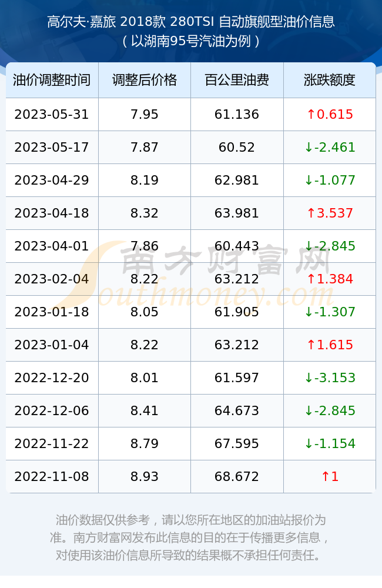Click the green down arrow beside -1.307

(309, 312)
